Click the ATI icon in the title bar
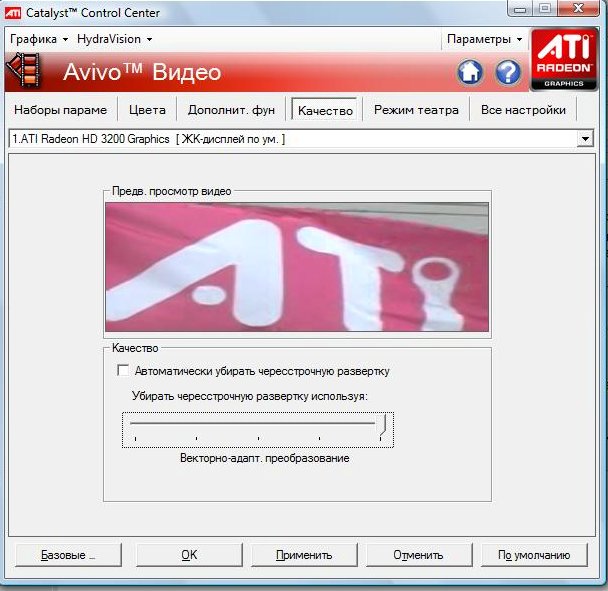 [12, 13]
